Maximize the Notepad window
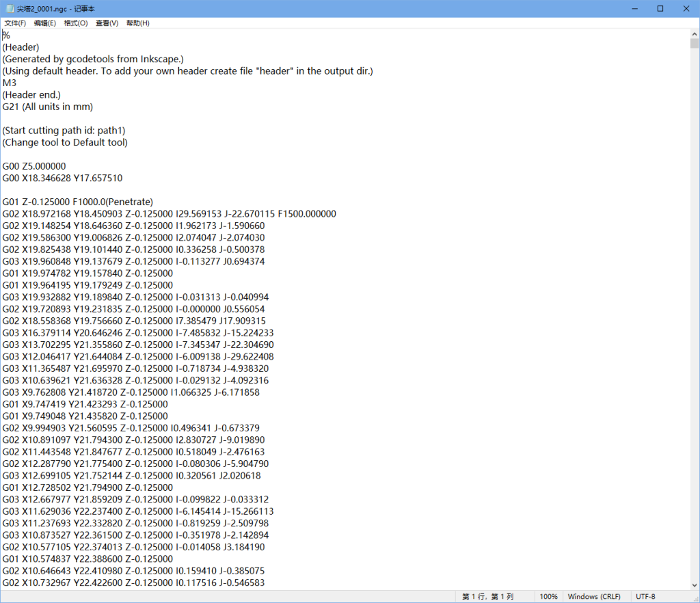 coord(660,8)
